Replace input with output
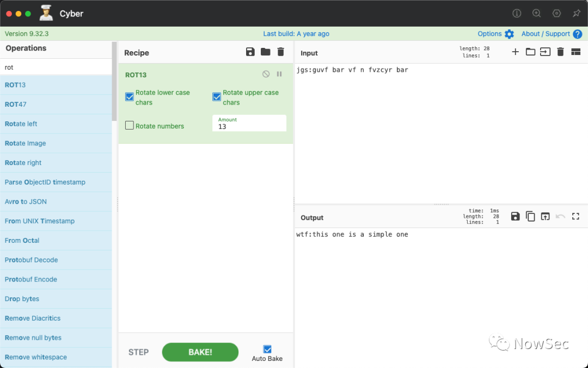 tap(545, 216)
